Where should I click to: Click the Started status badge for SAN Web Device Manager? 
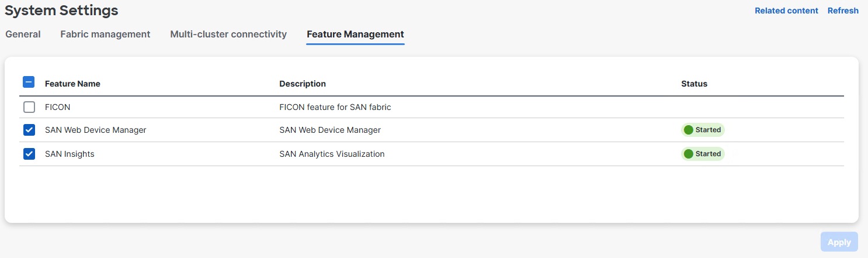[x=703, y=130]
